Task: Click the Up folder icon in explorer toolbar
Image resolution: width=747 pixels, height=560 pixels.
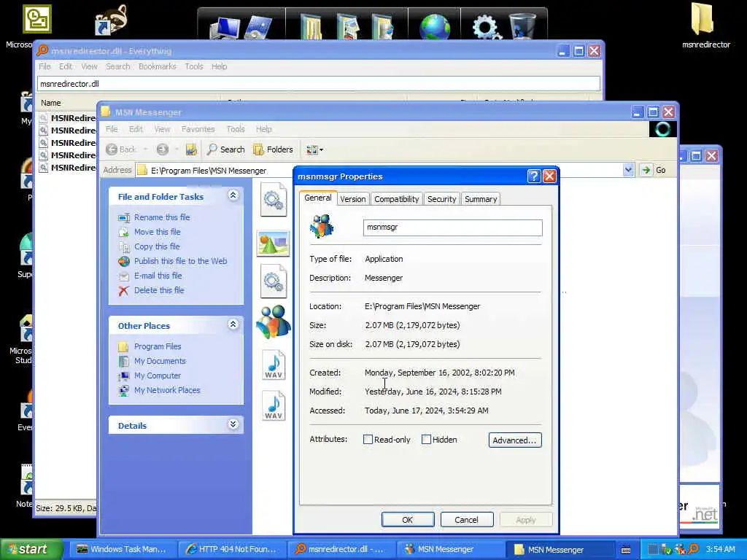Action: click(191, 149)
